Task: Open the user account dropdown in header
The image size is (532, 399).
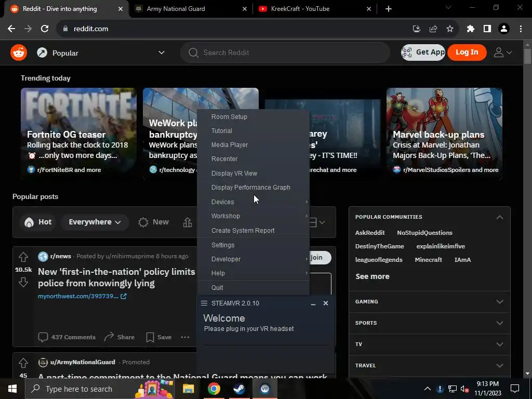Action: pos(502,52)
